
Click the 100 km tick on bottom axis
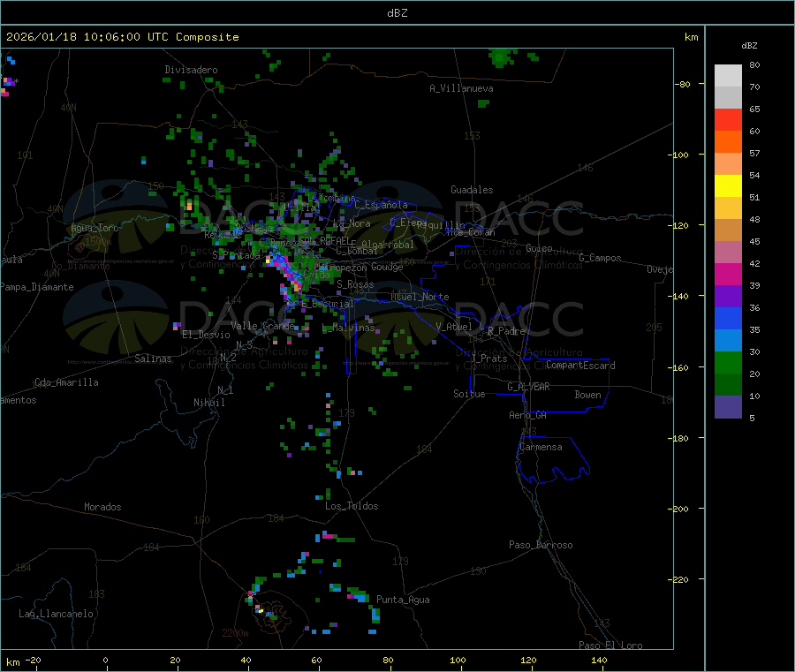click(458, 660)
